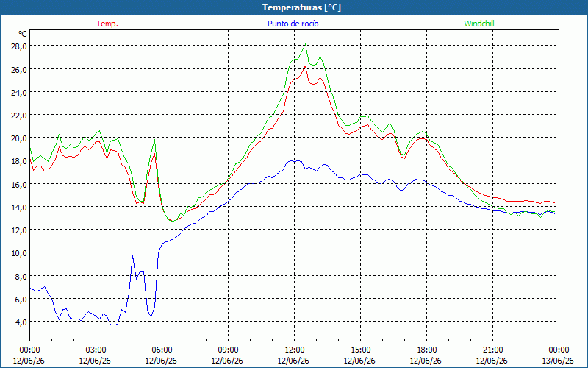Select the blue Punto de rocío legend label

point(293,24)
